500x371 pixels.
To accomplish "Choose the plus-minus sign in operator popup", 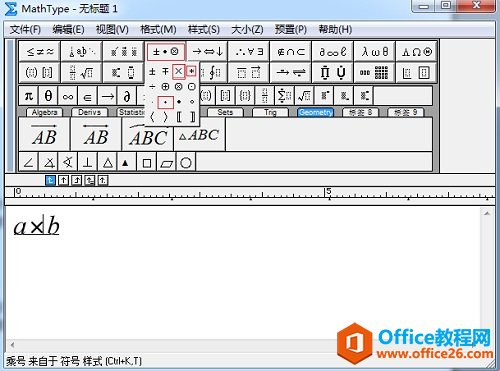I will (x=152, y=71).
